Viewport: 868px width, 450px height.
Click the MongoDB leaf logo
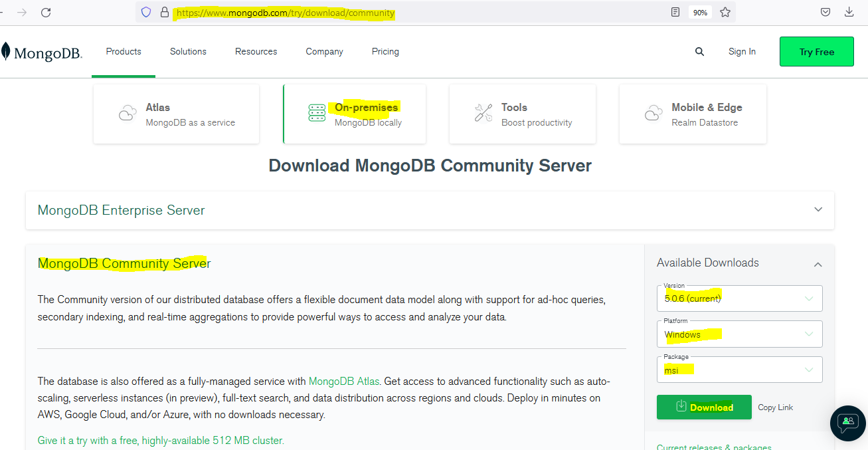[6, 52]
